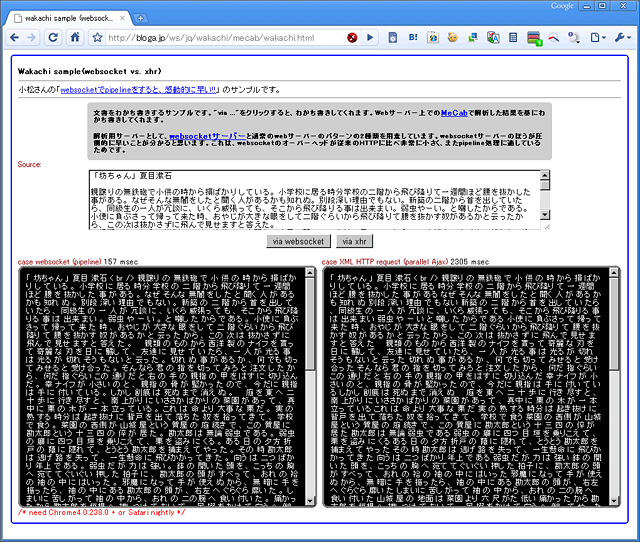The width and height of the screenshot is (640, 542).
Task: Minimize the Chrome window
Action: pyautogui.click(x=587, y=6)
